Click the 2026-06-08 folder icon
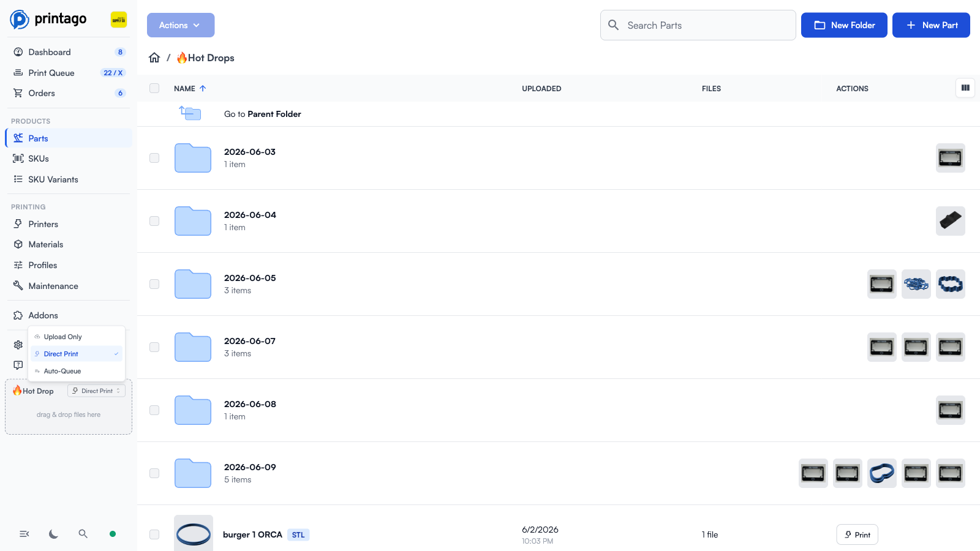The image size is (980, 551). point(193,410)
